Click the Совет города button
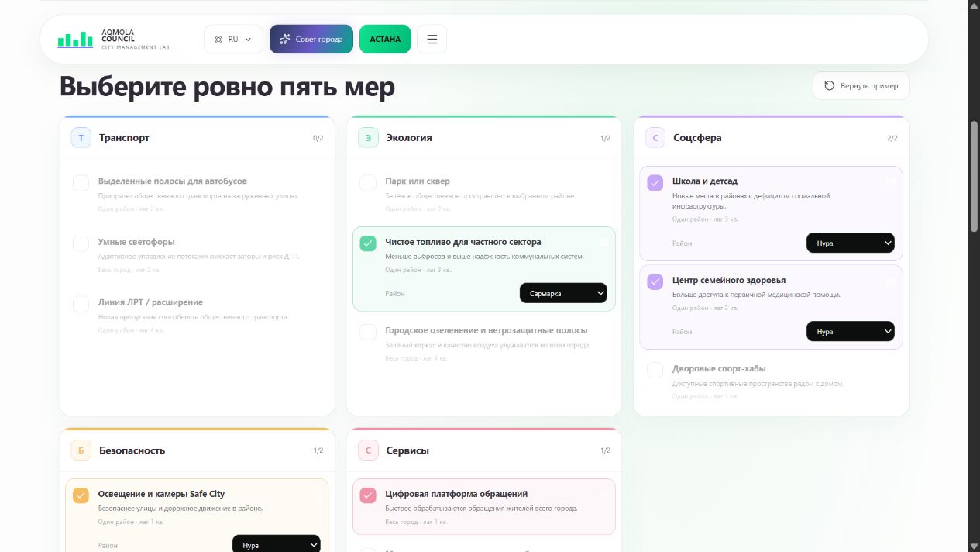Image resolution: width=980 pixels, height=552 pixels. tap(311, 39)
